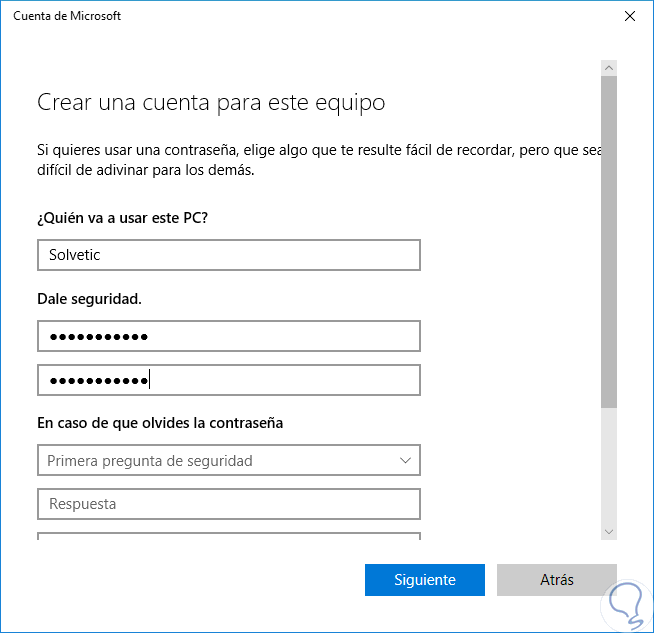Click the vertical scrollbar thumb

coord(608,240)
